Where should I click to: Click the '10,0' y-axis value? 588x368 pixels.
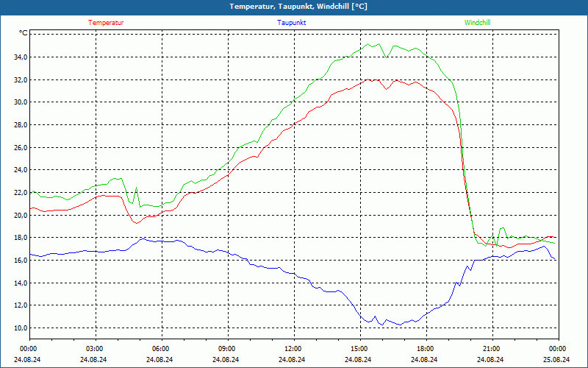[x=21, y=328]
